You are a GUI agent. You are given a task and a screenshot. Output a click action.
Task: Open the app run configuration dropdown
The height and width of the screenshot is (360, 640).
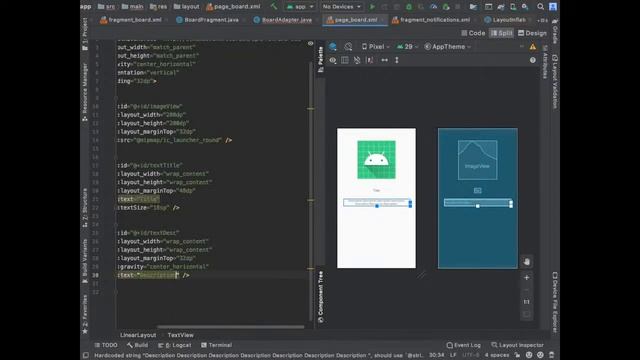tap(300, 7)
